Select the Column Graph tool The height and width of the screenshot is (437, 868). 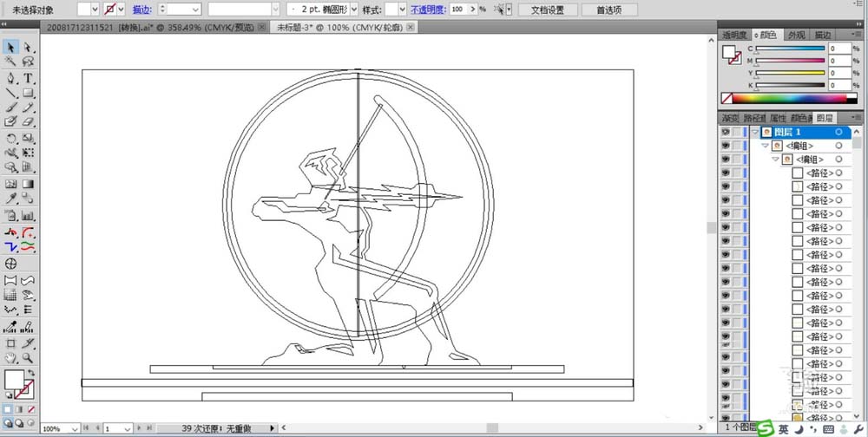tap(29, 216)
